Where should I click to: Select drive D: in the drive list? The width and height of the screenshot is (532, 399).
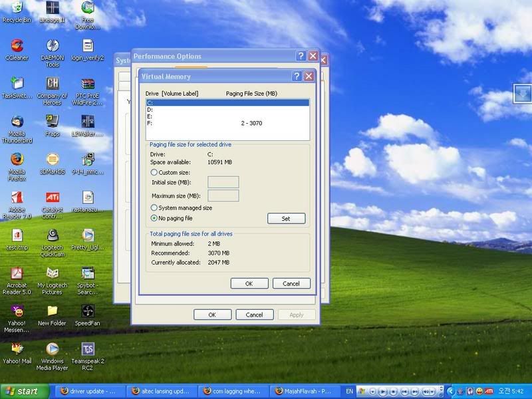[150, 110]
